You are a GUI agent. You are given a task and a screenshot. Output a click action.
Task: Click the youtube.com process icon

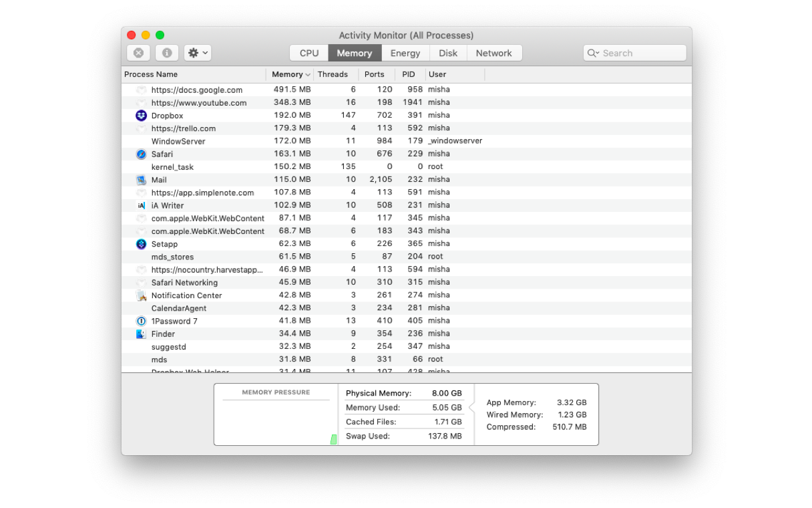click(141, 103)
